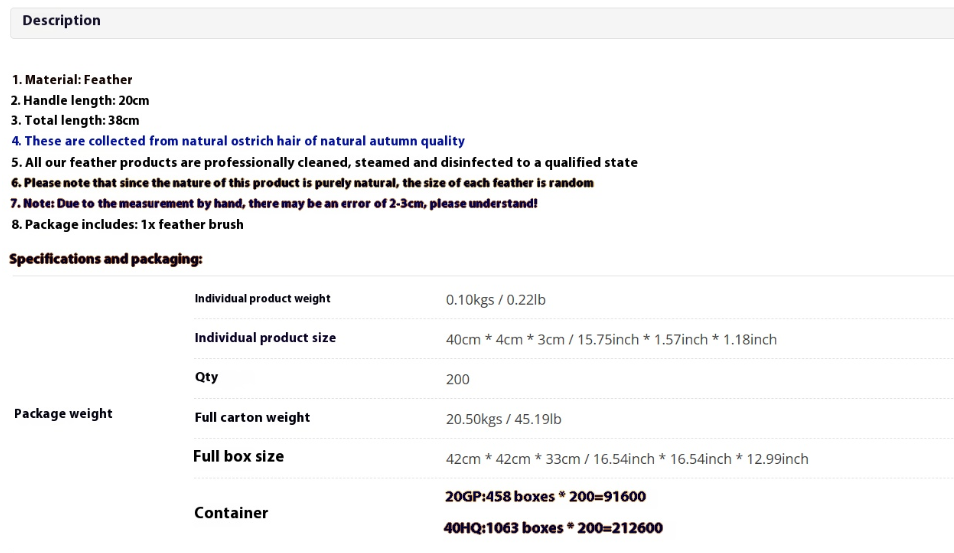Viewport: 954px width, 553px height.
Task: Click the measurement error 2-3cm note
Action: click(274, 203)
